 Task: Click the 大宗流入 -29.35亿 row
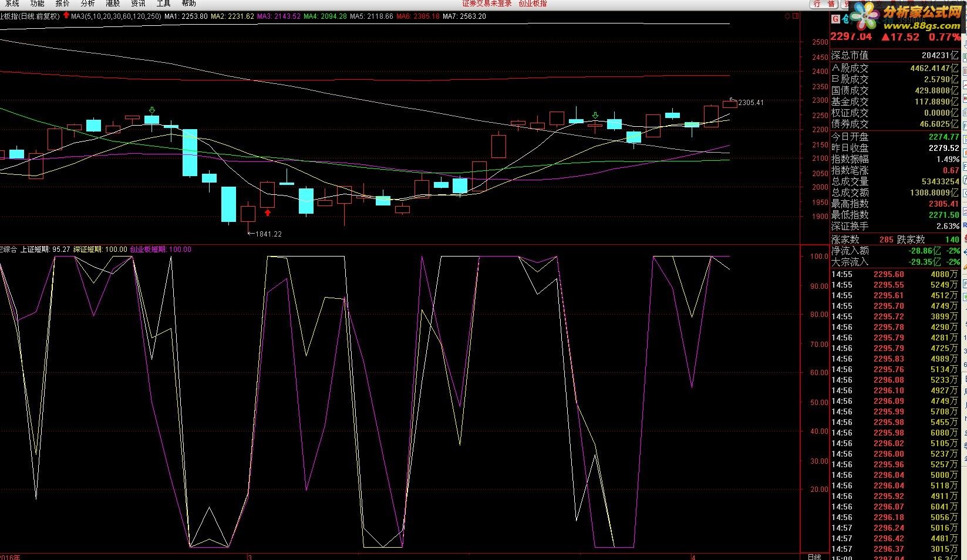point(895,262)
